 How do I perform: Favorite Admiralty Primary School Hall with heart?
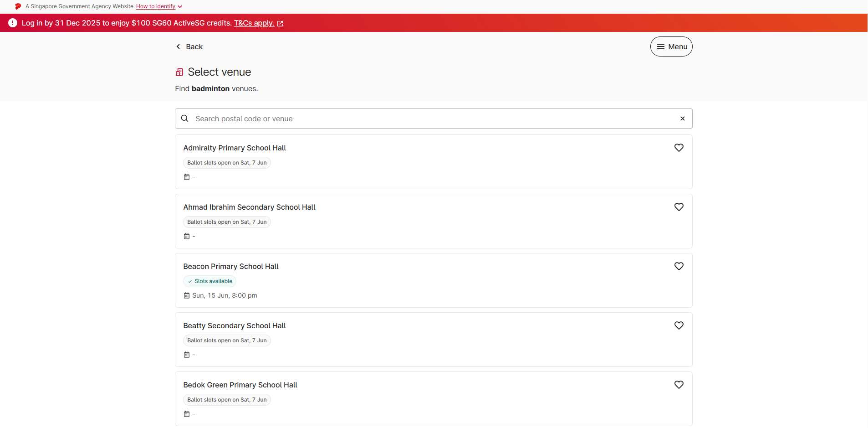679,148
